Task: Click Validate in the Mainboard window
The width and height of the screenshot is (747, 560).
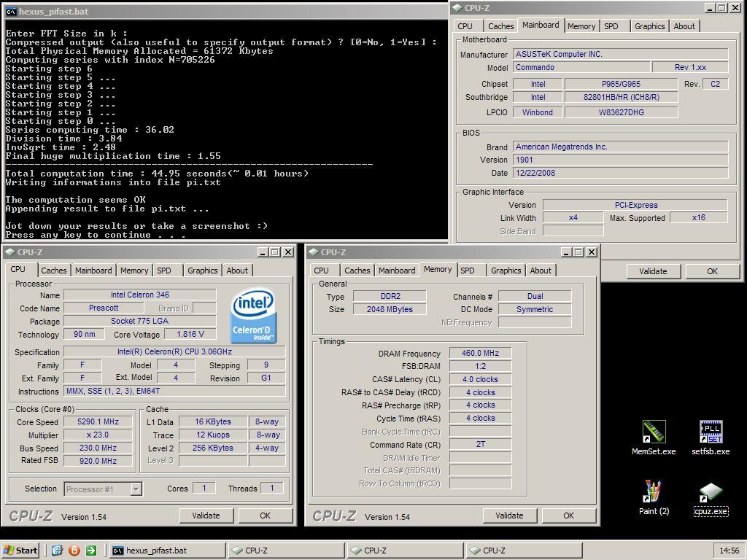Action: tap(653, 271)
